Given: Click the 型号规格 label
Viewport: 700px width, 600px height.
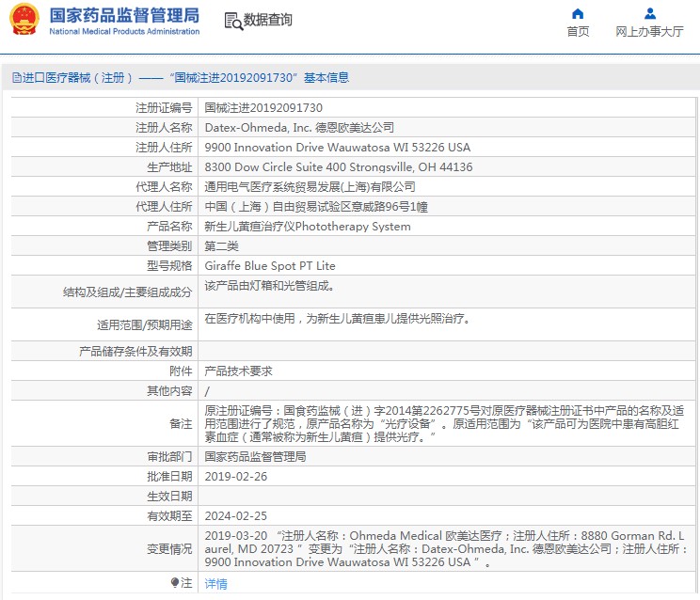Looking at the screenshot, I should tap(169, 266).
